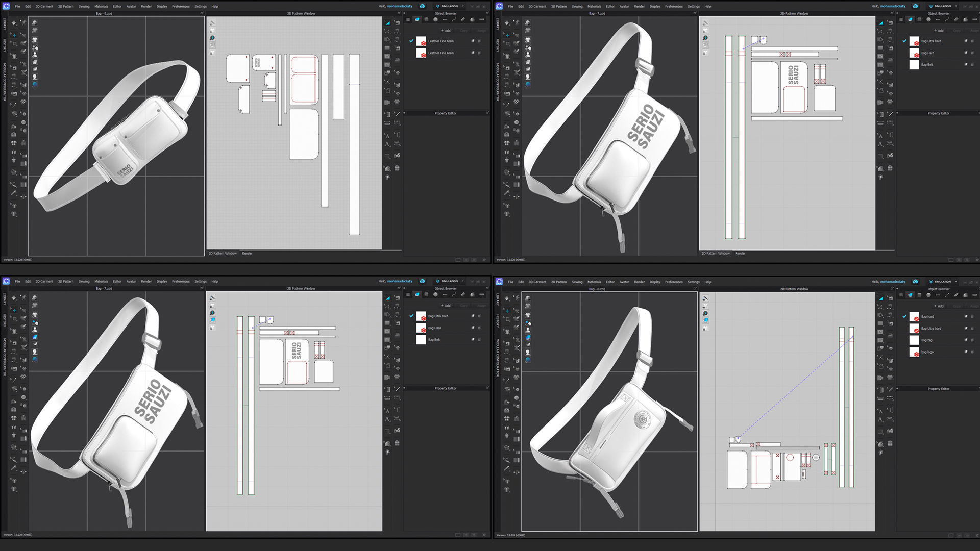Click Edit Pattern tool in Bag - 8 2D toolbar

click(880, 306)
